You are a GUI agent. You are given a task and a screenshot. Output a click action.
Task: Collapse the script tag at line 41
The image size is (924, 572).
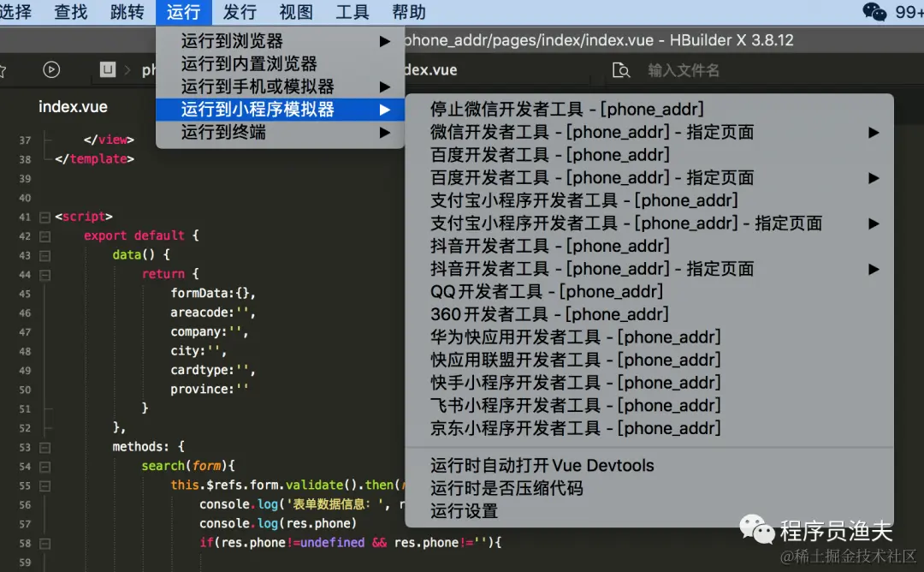[44, 217]
